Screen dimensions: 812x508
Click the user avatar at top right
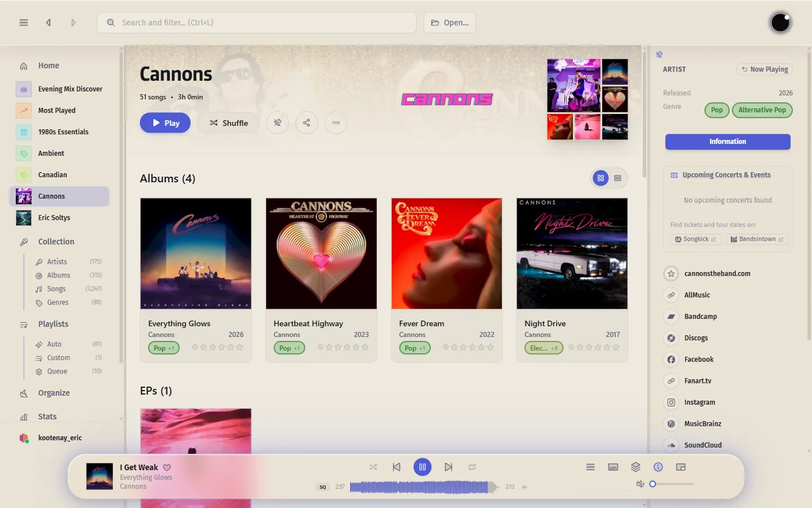click(x=780, y=23)
